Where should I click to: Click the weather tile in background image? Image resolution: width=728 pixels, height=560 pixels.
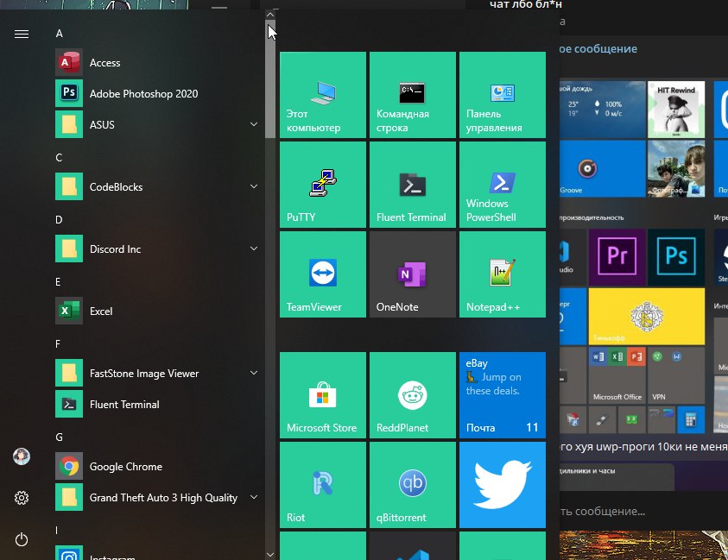point(602,110)
